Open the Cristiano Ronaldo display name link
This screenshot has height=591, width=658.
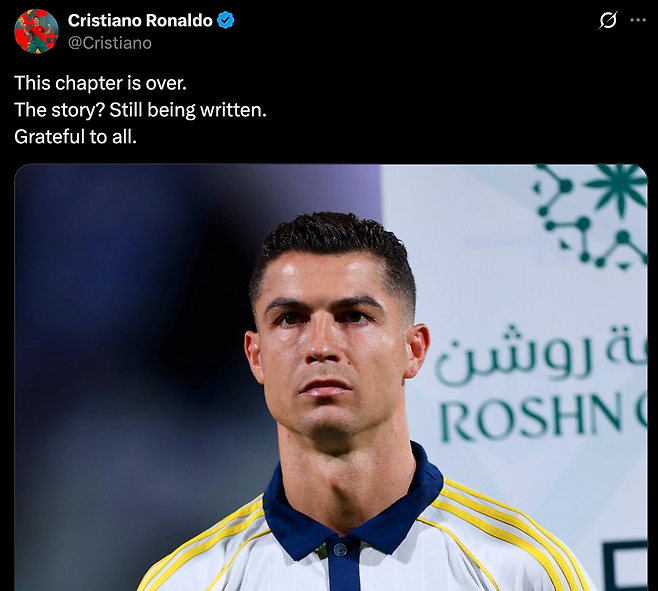coord(140,21)
